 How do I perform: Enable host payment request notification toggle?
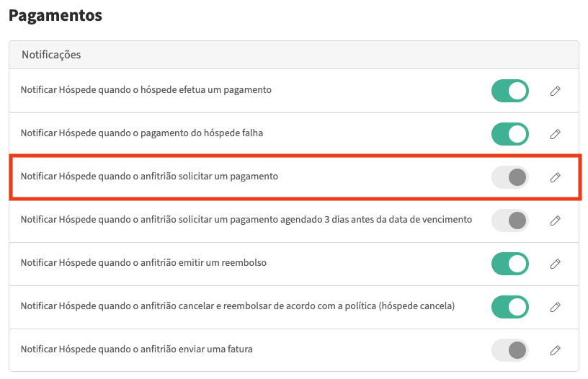click(510, 177)
